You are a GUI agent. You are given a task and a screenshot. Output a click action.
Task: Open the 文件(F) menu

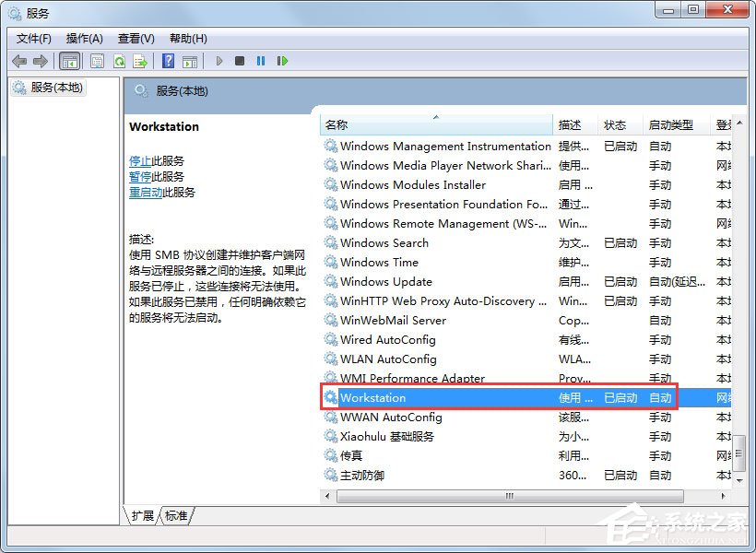pyautogui.click(x=33, y=38)
